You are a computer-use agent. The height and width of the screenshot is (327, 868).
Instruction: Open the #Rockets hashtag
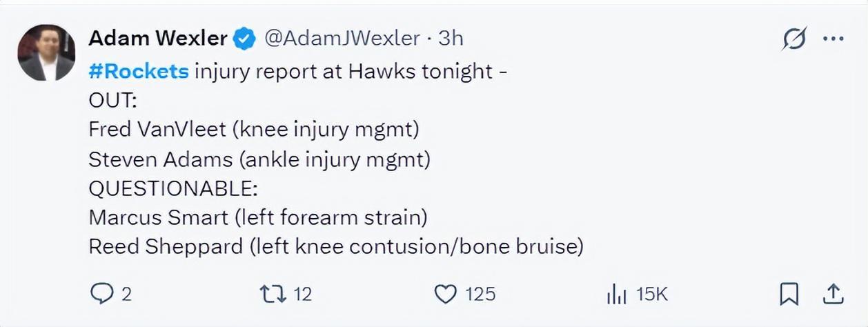(139, 71)
